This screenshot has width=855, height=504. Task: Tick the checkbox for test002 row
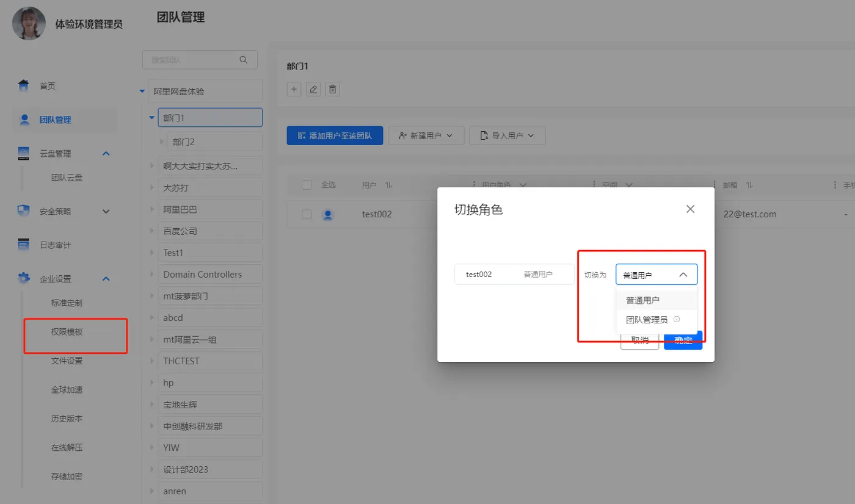click(x=307, y=214)
